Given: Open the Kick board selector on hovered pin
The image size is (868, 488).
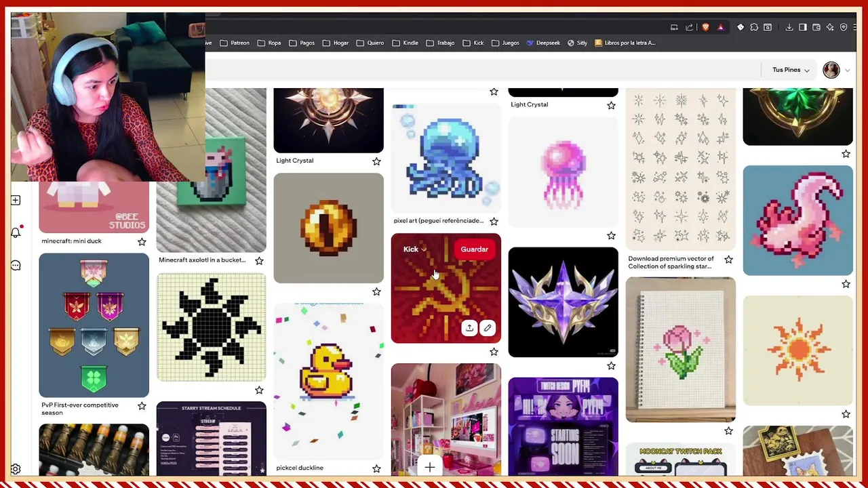Looking at the screenshot, I should (415, 249).
